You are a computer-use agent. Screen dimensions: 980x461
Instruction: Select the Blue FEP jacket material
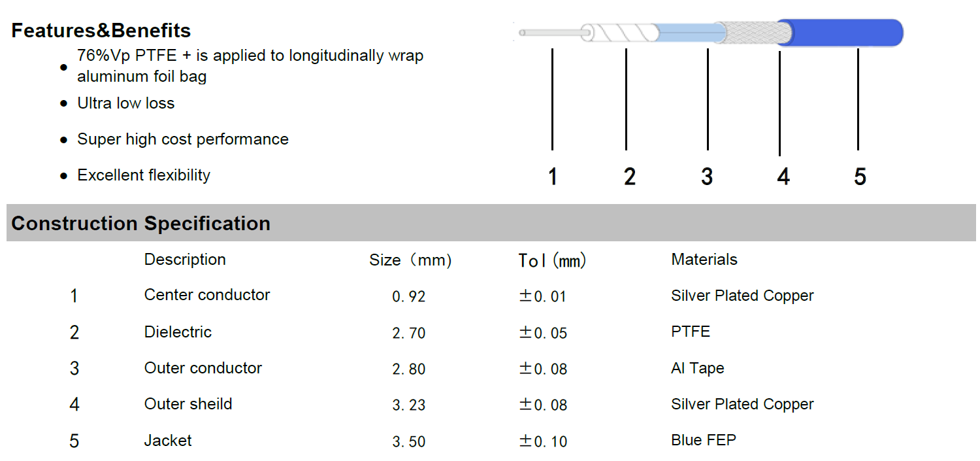pos(704,440)
